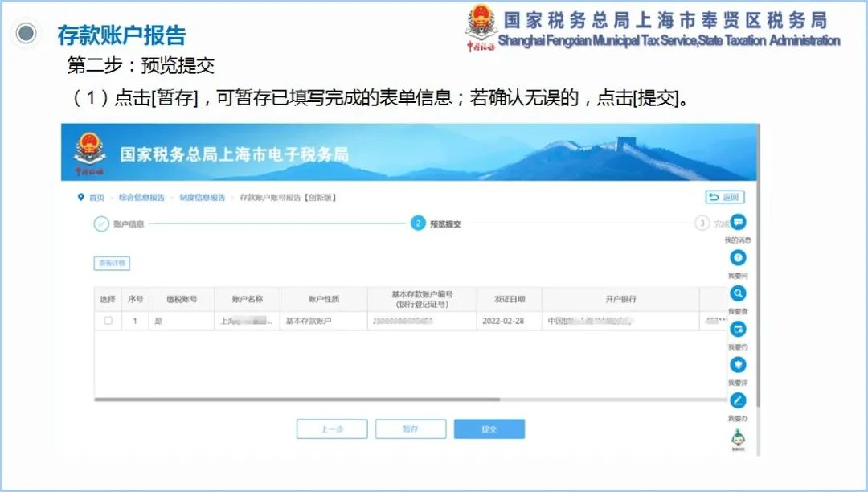The image size is (868, 492).
Task: Click the 选择 column header
Action: 108,299
